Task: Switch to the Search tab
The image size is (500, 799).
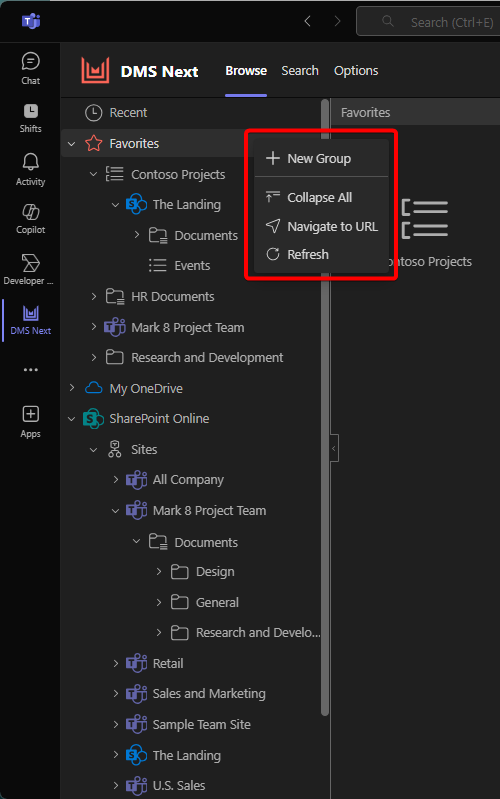Action: 300,70
